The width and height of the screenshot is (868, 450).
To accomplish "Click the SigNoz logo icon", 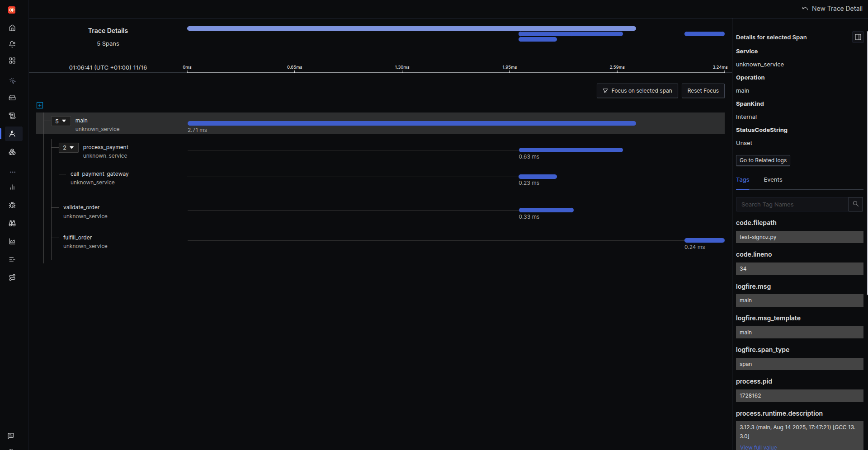I will (12, 9).
